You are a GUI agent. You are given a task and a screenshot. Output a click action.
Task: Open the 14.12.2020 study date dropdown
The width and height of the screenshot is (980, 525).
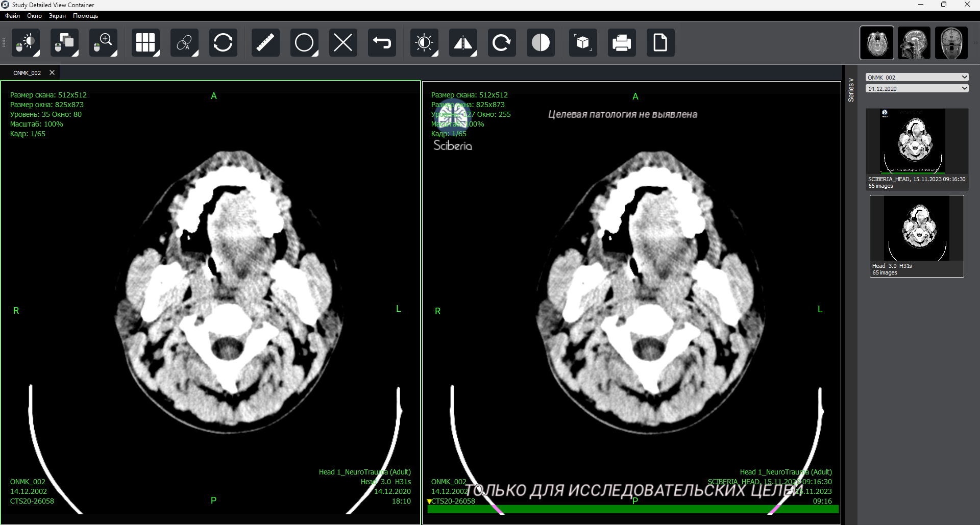coord(917,88)
